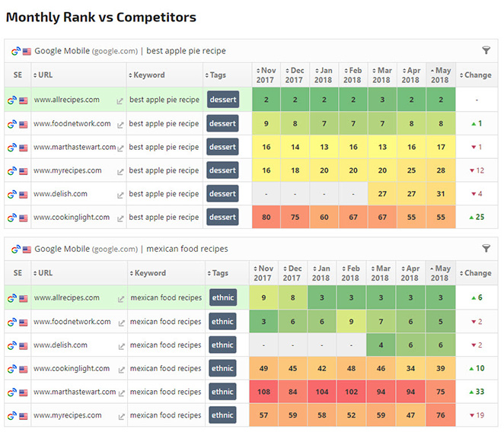This screenshot has height=432, width=504.
Task: Click dessert tag in www.allrecipes.com row
Action: [222, 100]
